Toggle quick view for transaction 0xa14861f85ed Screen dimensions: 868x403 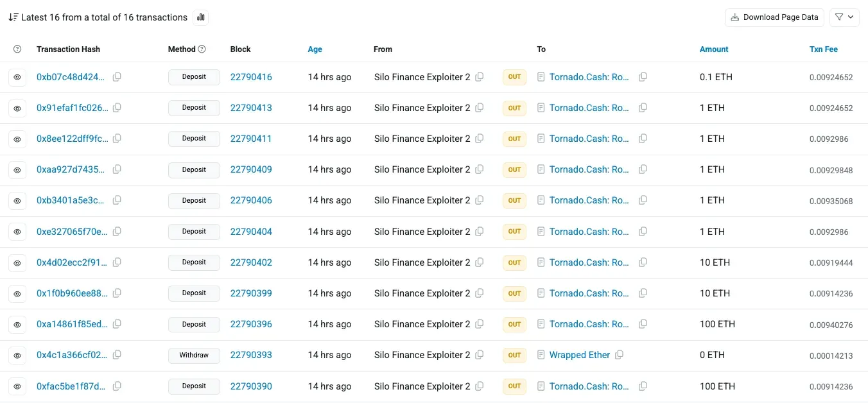(17, 324)
